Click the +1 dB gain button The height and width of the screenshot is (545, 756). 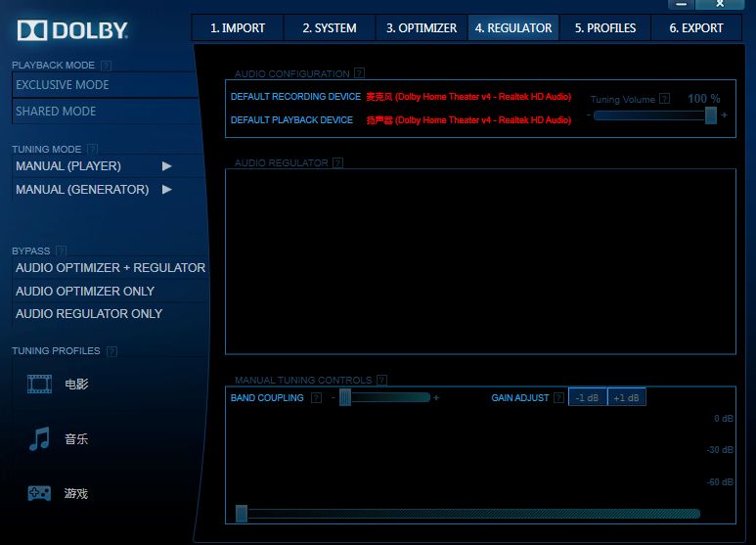(x=626, y=397)
